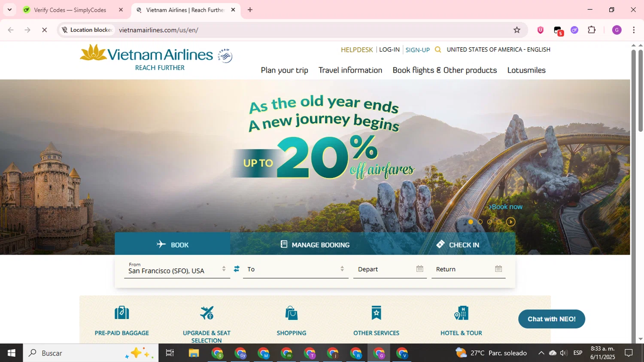The height and width of the screenshot is (362, 644).
Task: Open Task View on the taskbar
Action: point(170,353)
